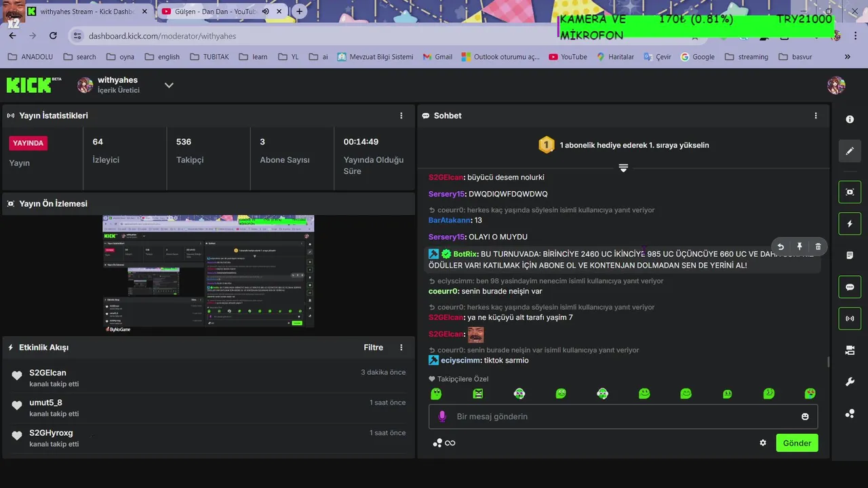Open the emoji picker smiley icon

click(x=805, y=417)
